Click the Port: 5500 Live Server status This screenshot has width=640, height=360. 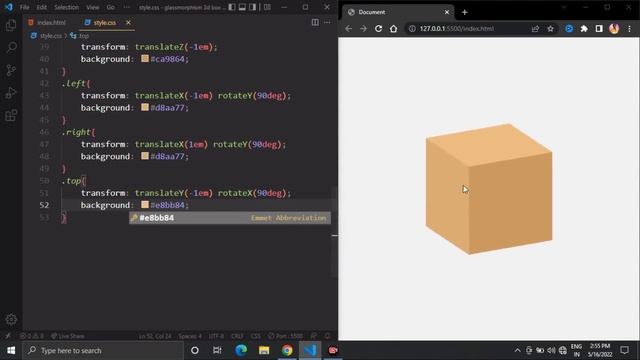tap(285, 336)
